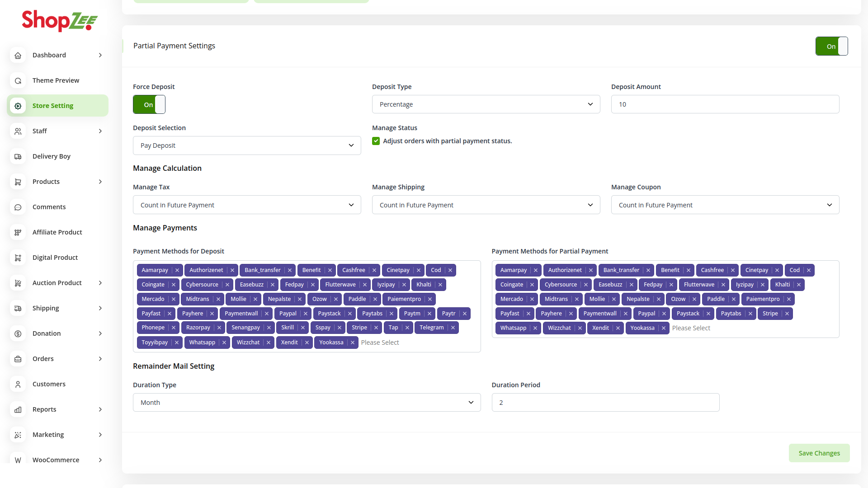
Task: Turn off the Force Deposit switch
Action: [x=149, y=105]
